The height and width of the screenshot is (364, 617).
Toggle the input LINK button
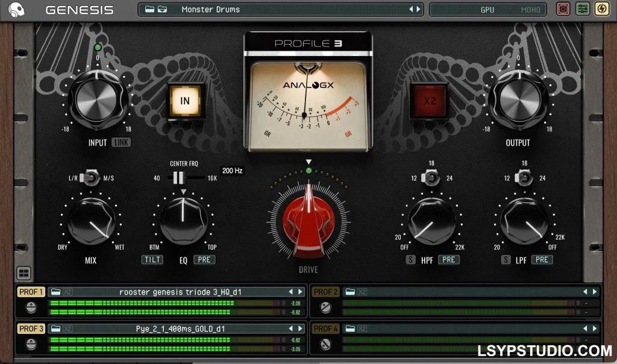pyautogui.click(x=121, y=142)
